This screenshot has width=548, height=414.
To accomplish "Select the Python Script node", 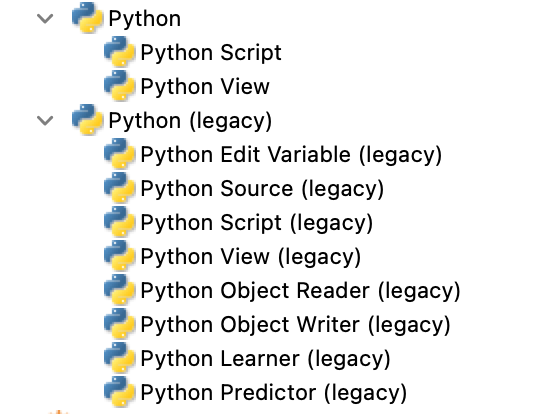I will (x=211, y=53).
